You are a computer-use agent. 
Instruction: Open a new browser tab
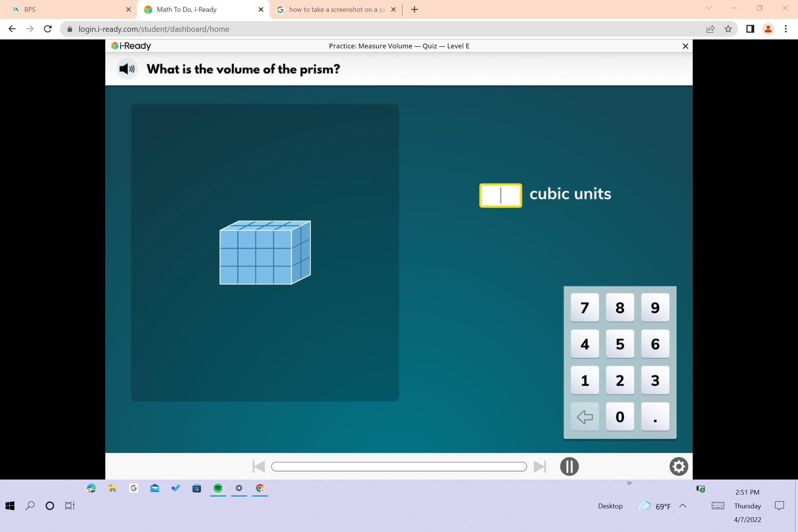click(x=414, y=10)
